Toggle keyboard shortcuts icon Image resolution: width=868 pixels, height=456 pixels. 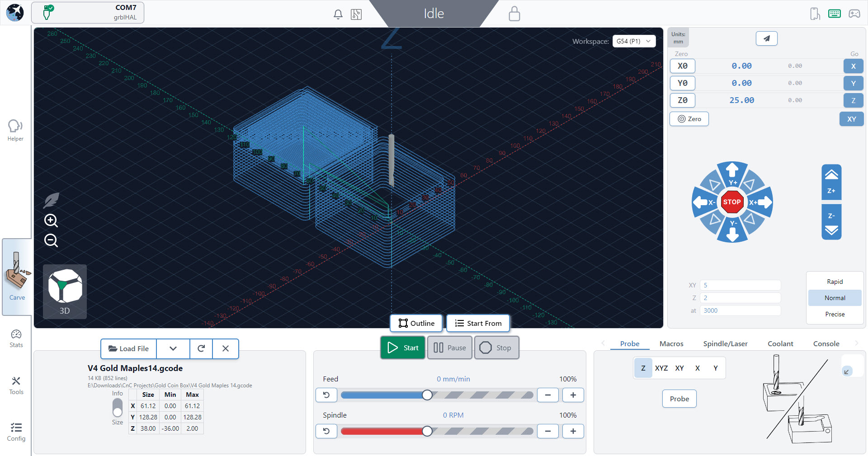tap(834, 14)
